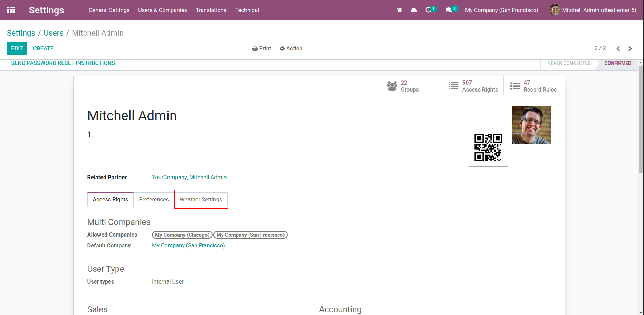
Task: Click NEVER CONNECTED status stage
Action: click(569, 63)
